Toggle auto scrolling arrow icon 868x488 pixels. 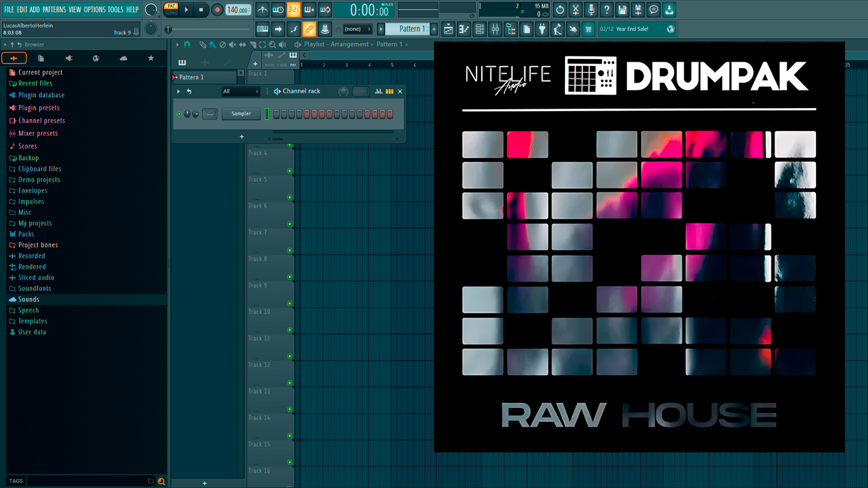click(x=278, y=29)
